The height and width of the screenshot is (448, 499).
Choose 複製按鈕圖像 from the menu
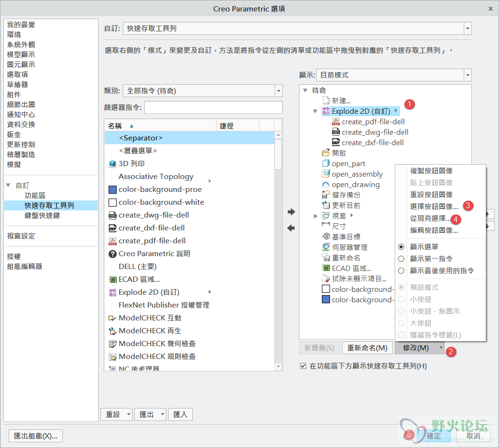point(431,171)
